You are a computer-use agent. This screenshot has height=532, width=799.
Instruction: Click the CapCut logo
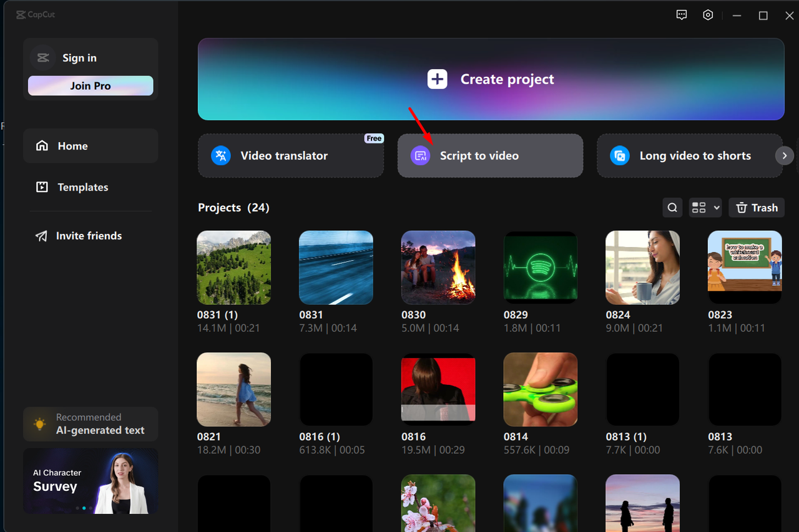click(x=35, y=14)
